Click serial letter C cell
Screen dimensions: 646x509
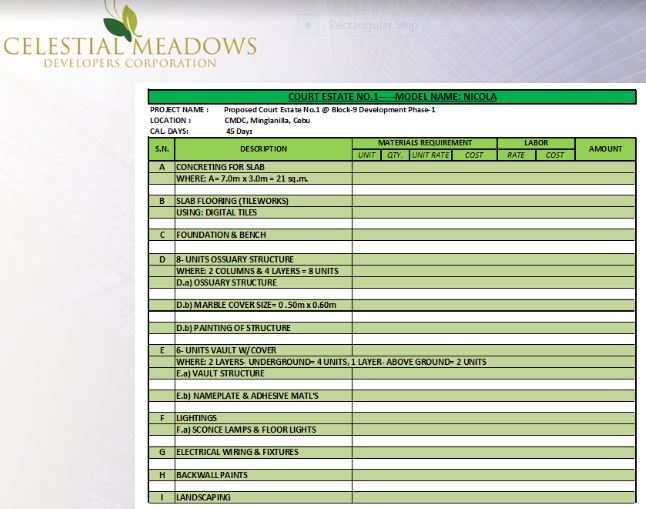click(x=162, y=235)
